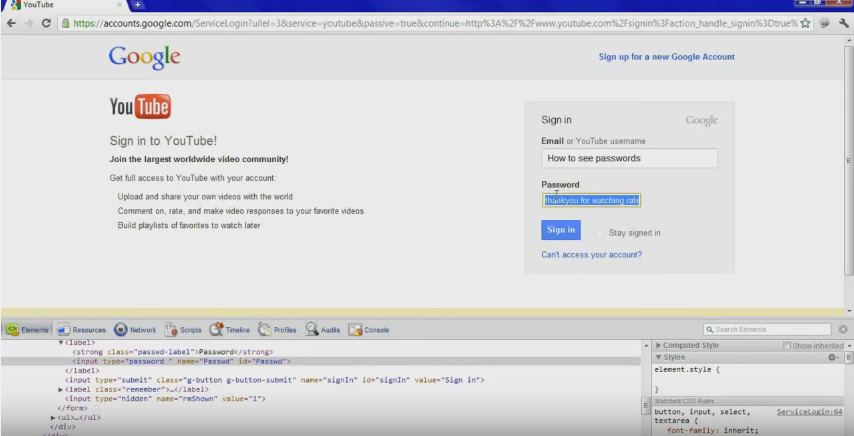Select the strong class="passwd-label" line
854x436 pixels.
pos(173,352)
